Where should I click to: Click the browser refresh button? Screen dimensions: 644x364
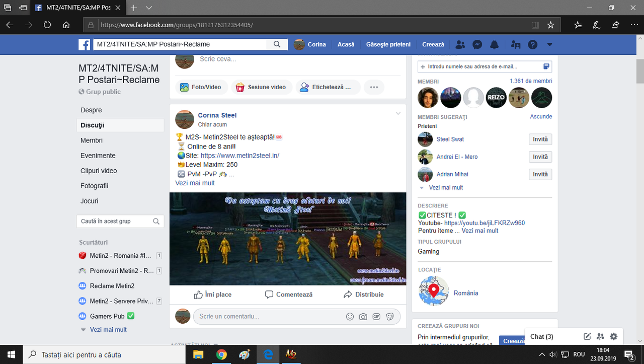[47, 25]
